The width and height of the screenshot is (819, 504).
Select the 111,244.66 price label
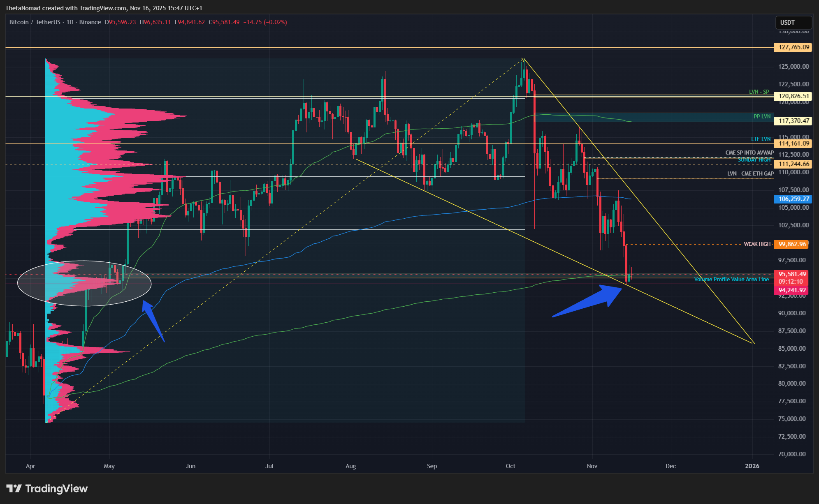pyautogui.click(x=793, y=164)
